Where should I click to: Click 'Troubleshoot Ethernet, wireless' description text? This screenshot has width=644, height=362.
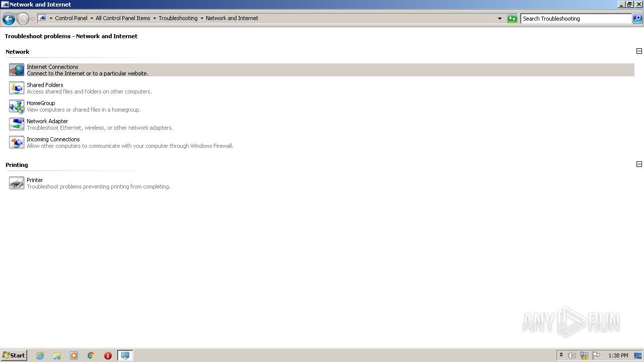(100, 128)
